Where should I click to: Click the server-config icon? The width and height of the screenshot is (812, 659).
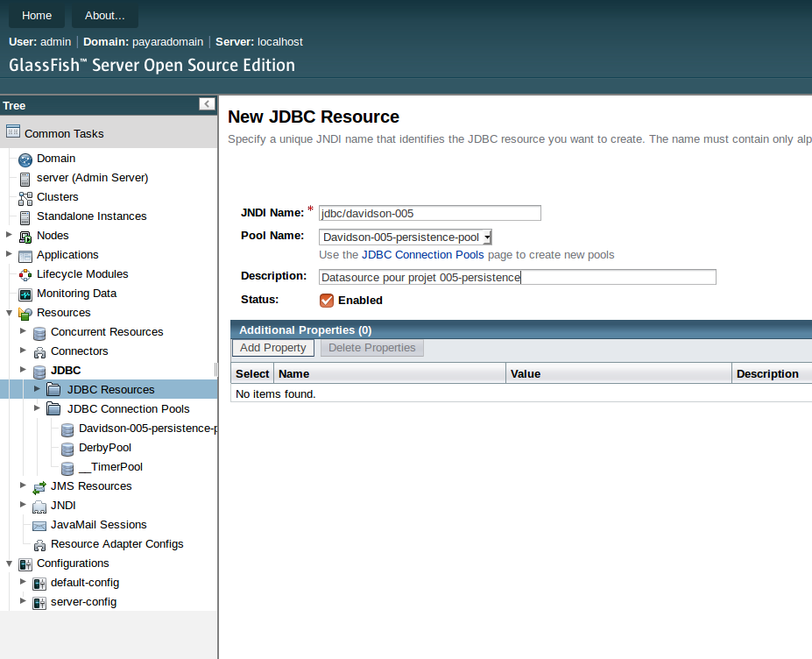pyautogui.click(x=39, y=603)
